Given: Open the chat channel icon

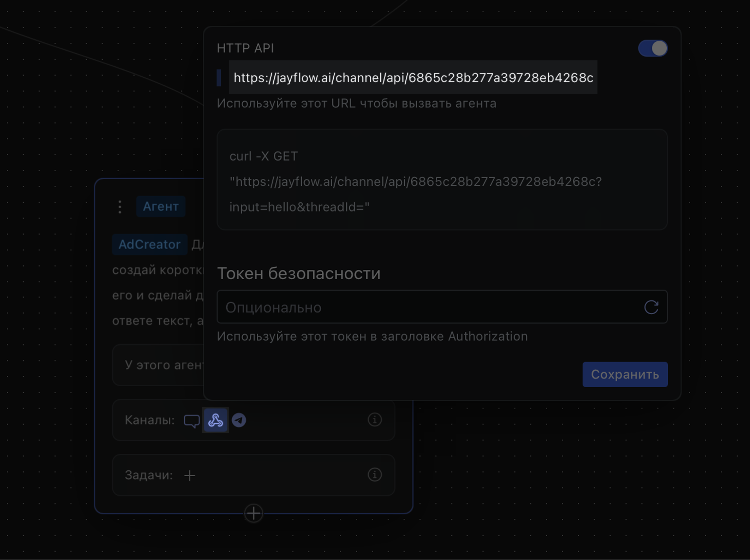Looking at the screenshot, I should point(191,421).
